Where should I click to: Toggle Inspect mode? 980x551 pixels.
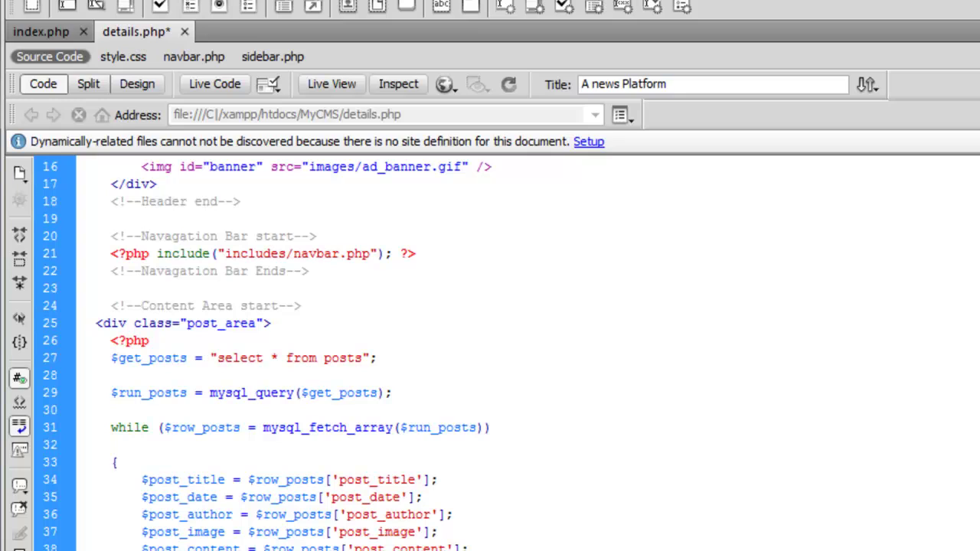[x=398, y=84]
